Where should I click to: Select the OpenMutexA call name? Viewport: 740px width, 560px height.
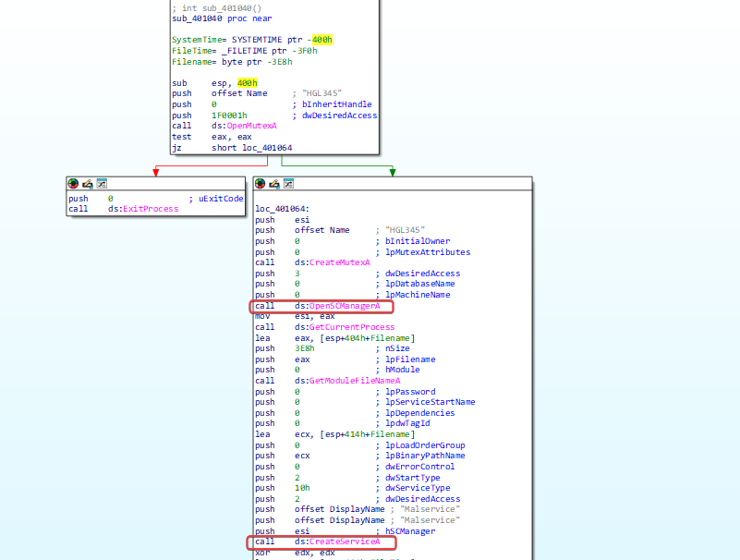point(251,126)
